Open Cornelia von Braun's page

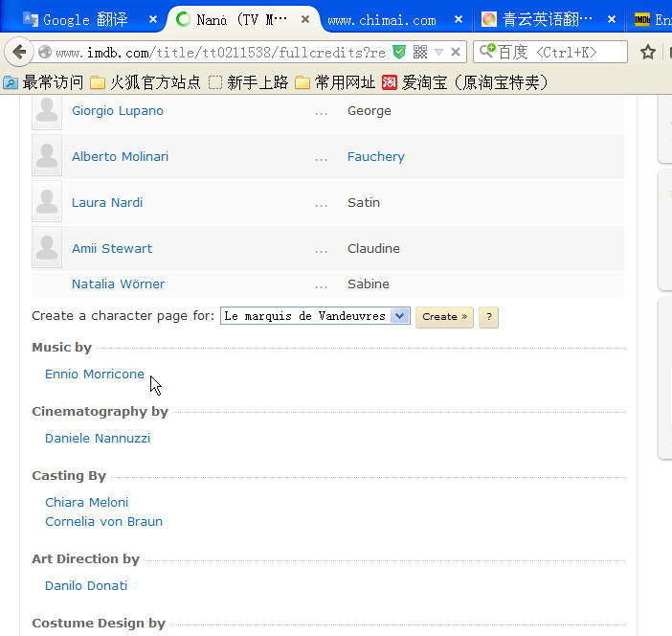103,521
